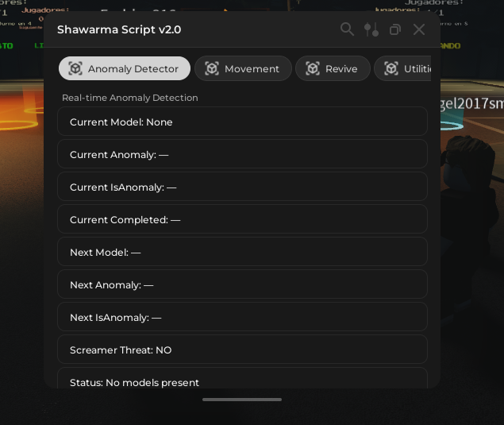The height and width of the screenshot is (425, 504).
Task: Switch to the Movement tab
Action: 252,69
